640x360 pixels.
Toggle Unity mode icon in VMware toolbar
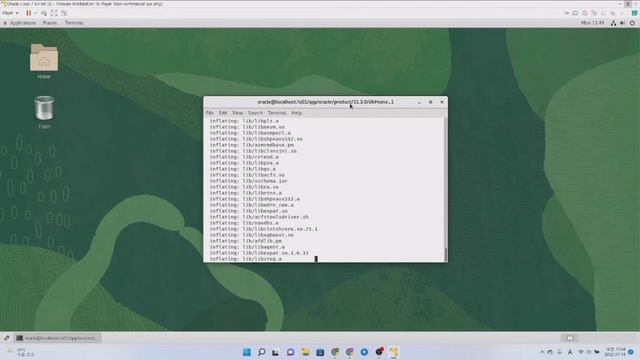[64, 13]
